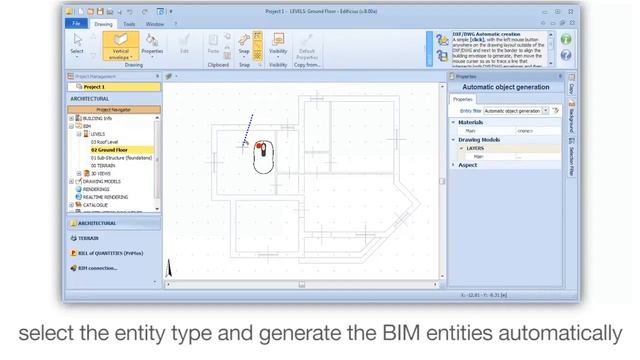Click the drawing area vertical scrollbar thumb
The image size is (640, 360).
[442, 181]
